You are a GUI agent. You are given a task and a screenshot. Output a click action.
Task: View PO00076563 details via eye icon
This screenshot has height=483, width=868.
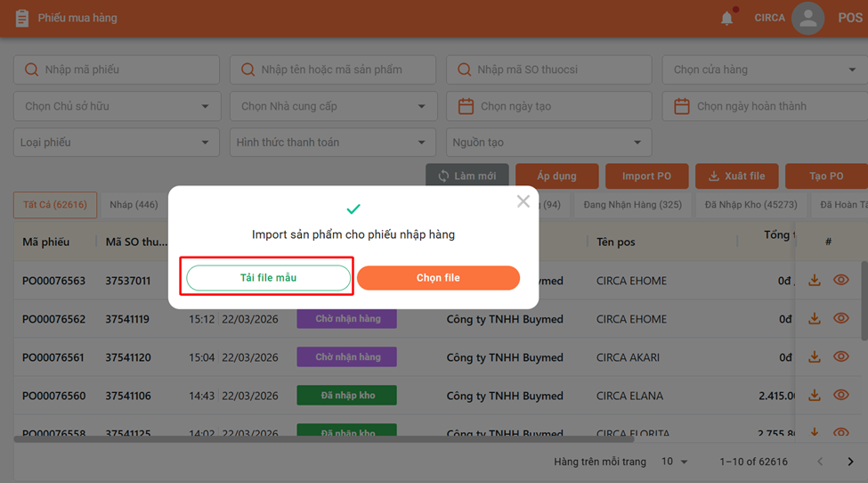(840, 281)
